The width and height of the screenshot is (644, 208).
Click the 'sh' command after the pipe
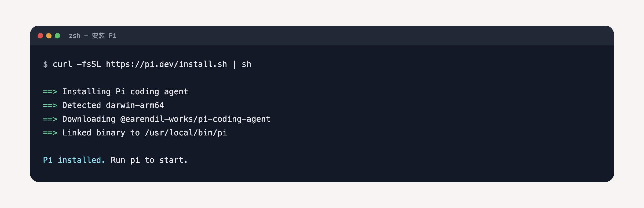pyautogui.click(x=246, y=64)
